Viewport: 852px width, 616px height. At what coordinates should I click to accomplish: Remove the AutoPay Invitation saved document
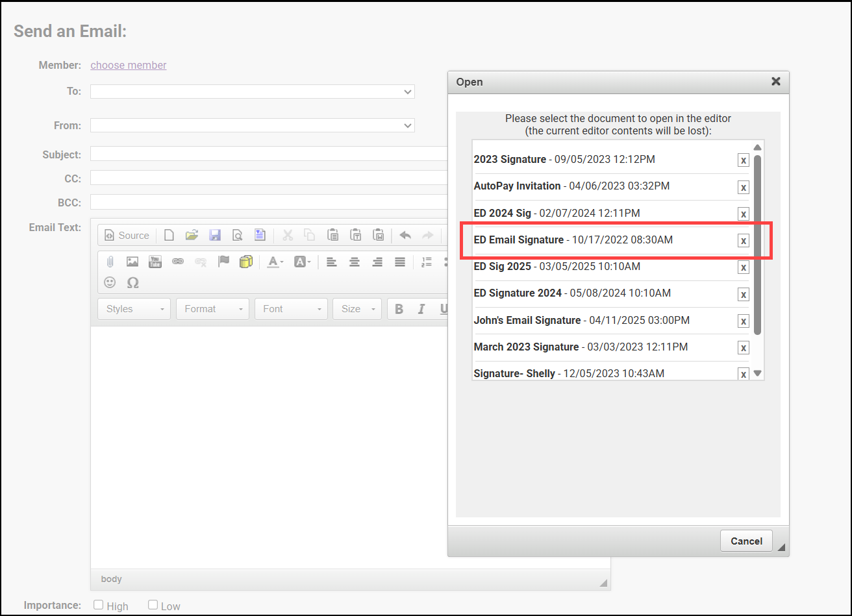[743, 188]
